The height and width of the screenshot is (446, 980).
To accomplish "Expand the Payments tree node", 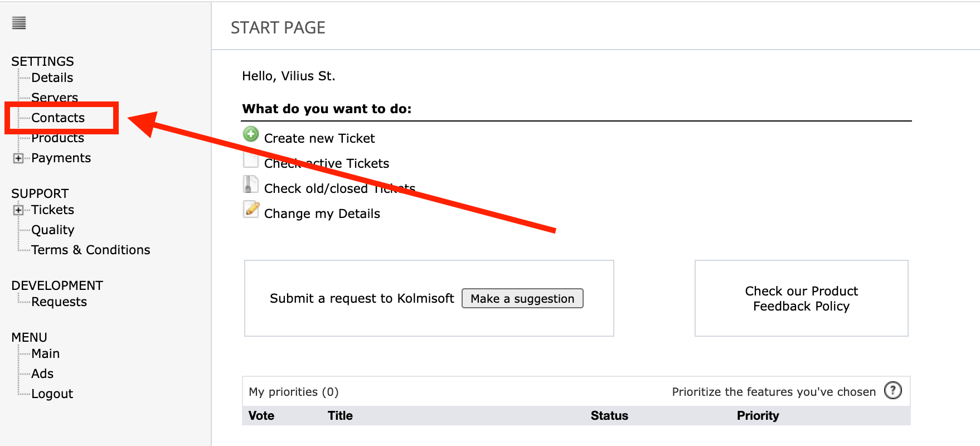I will tap(18, 158).
